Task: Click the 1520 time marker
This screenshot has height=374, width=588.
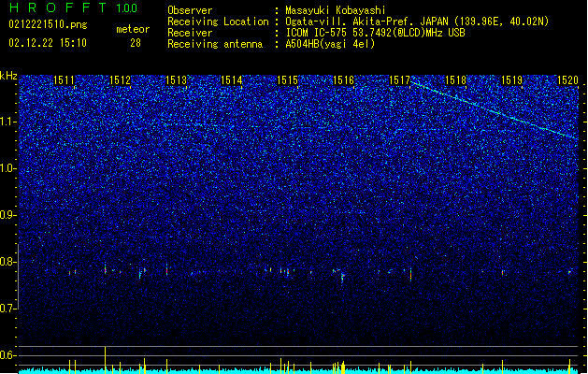Action: tap(567, 80)
